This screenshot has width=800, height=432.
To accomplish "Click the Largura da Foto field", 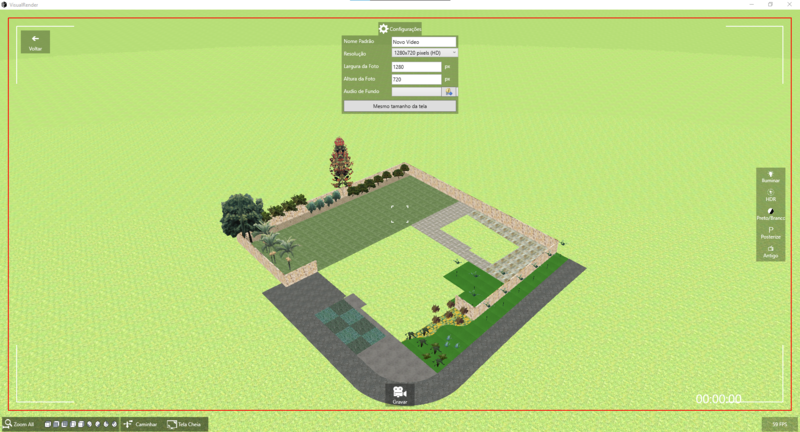I will (416, 67).
